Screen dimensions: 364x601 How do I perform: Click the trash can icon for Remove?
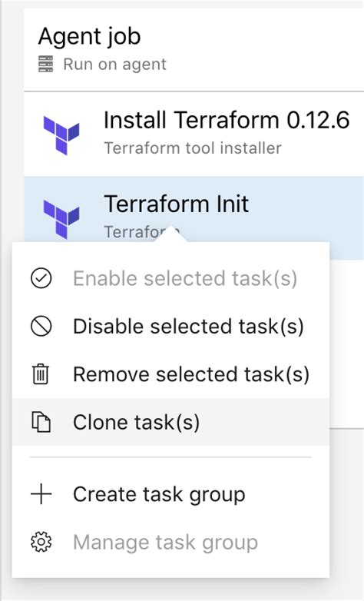pos(41,374)
